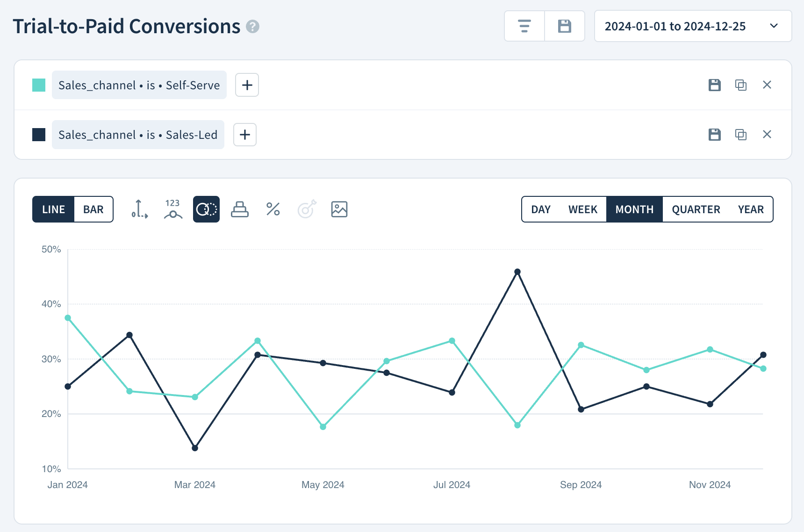Select the overlapping circles comparison icon
Screen dimensions: 804x532
point(206,209)
